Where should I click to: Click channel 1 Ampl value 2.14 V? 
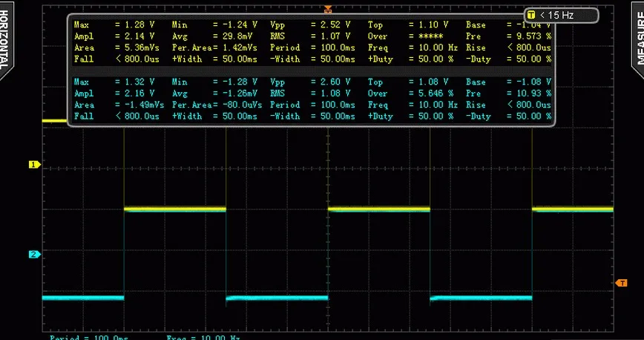pos(140,36)
